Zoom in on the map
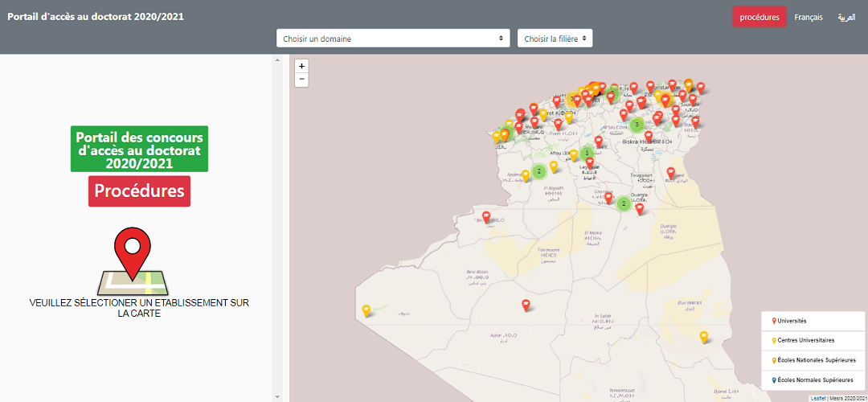This screenshot has width=868, height=402. pos(301,66)
